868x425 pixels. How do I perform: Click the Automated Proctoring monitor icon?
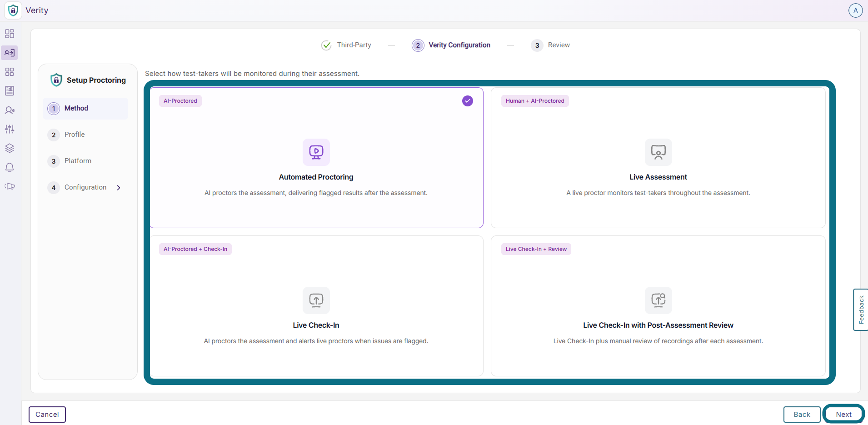pyautogui.click(x=316, y=152)
